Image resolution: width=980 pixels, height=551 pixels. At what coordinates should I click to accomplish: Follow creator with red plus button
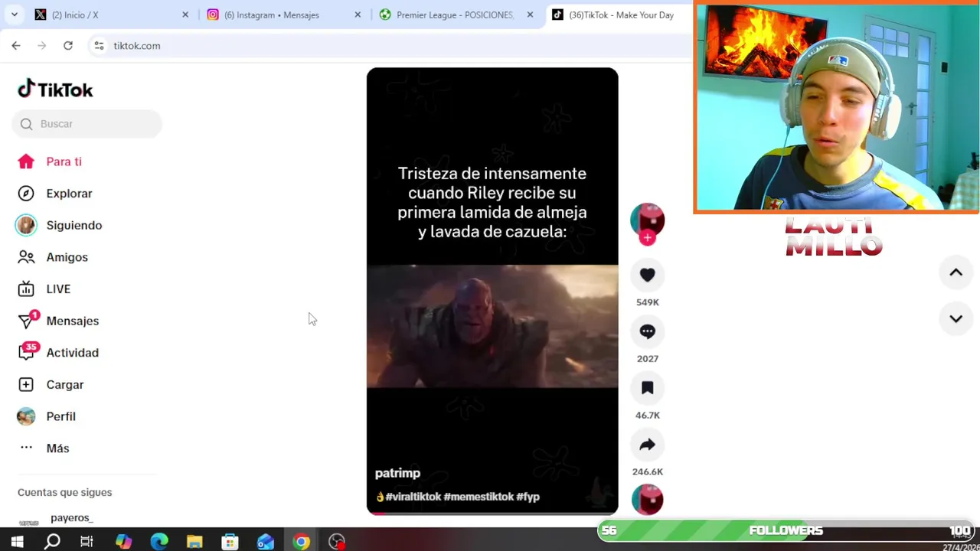647,238
